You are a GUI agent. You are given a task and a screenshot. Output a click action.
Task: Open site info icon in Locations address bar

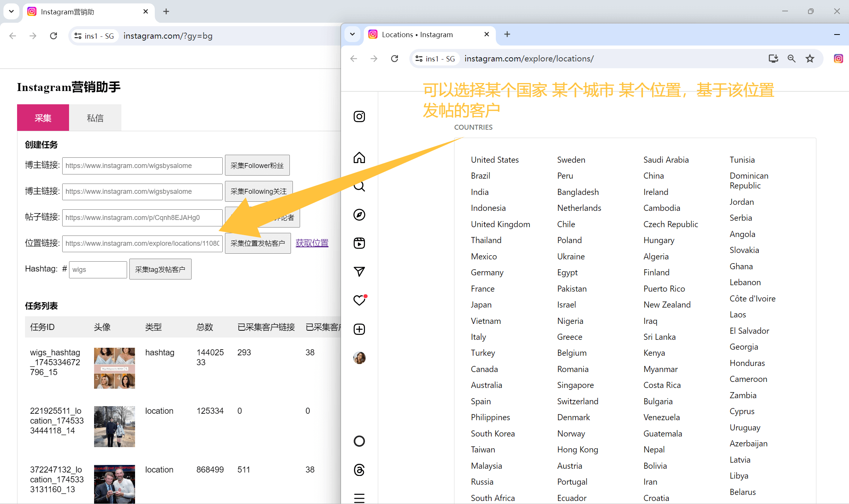419,59
